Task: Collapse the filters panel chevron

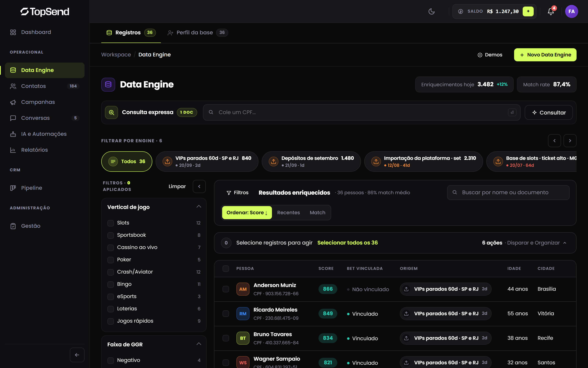Action: coord(199,186)
